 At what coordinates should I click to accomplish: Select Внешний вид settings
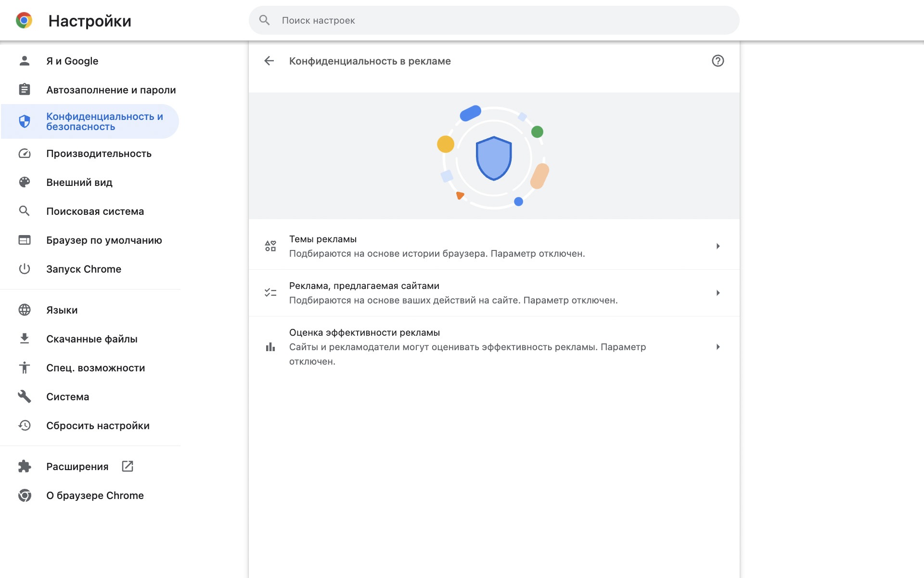(x=79, y=183)
